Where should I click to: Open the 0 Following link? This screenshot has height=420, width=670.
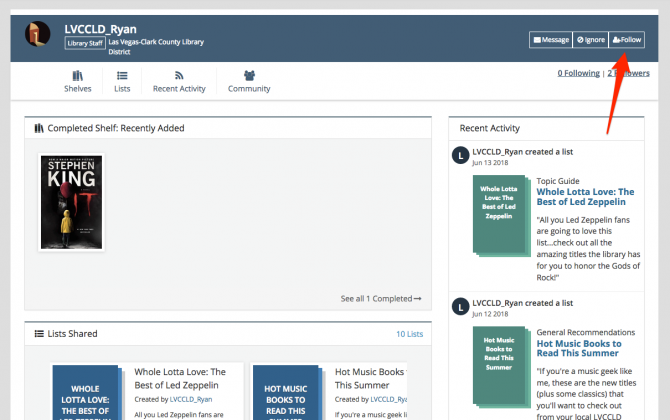click(579, 73)
